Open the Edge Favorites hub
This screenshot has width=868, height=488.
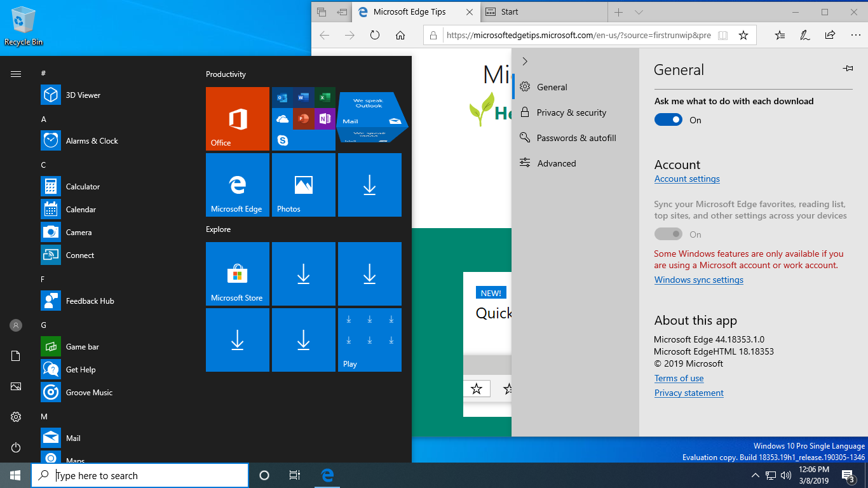(x=780, y=36)
